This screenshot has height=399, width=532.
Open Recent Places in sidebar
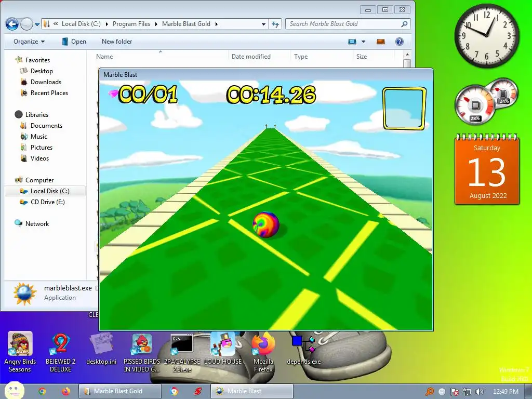click(44, 92)
